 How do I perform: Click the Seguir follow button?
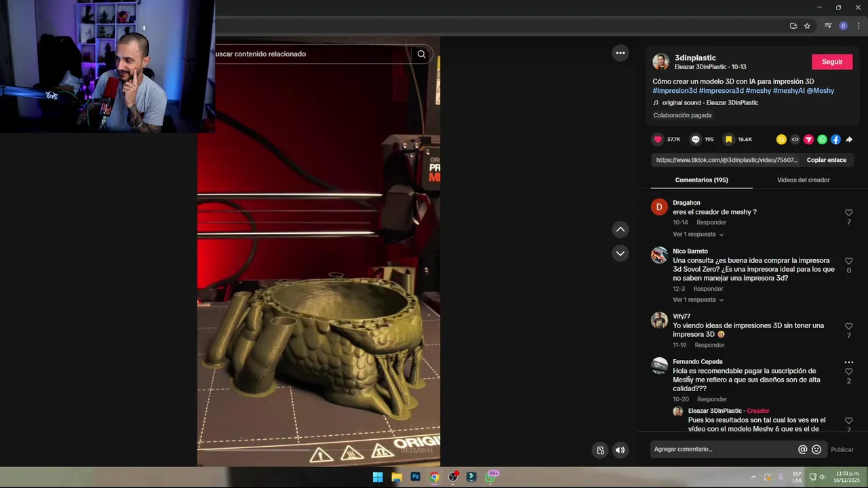[x=832, y=62]
